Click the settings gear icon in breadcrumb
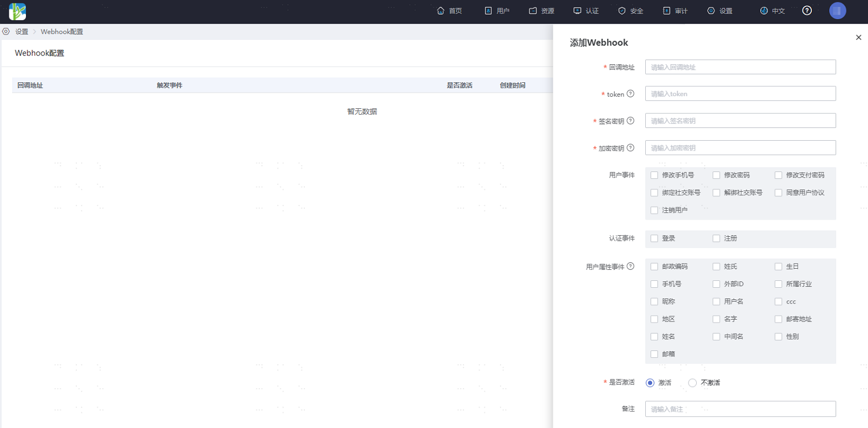Screen dimensions: 868x428 click(x=6, y=31)
